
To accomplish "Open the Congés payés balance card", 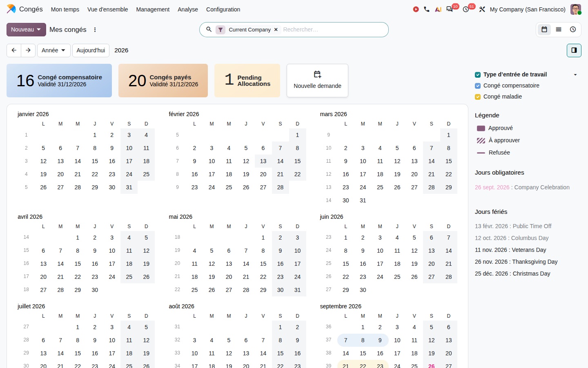I will [163, 81].
